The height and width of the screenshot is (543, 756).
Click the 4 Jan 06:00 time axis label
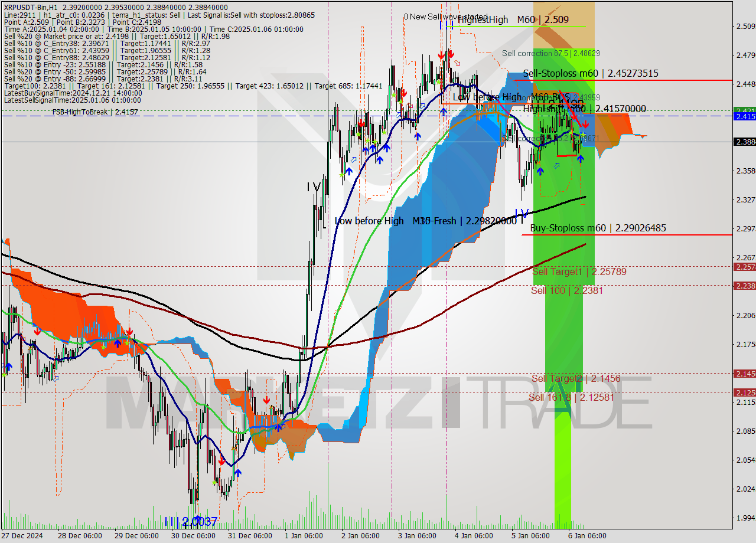(473, 536)
